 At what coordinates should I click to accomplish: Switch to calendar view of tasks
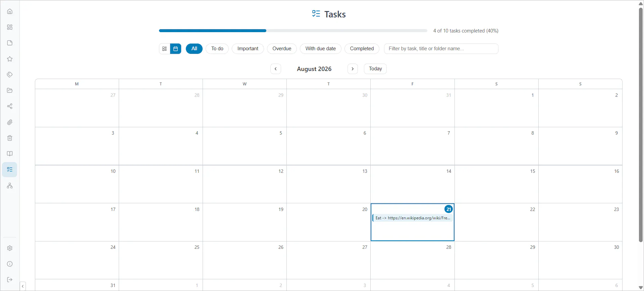(175, 49)
